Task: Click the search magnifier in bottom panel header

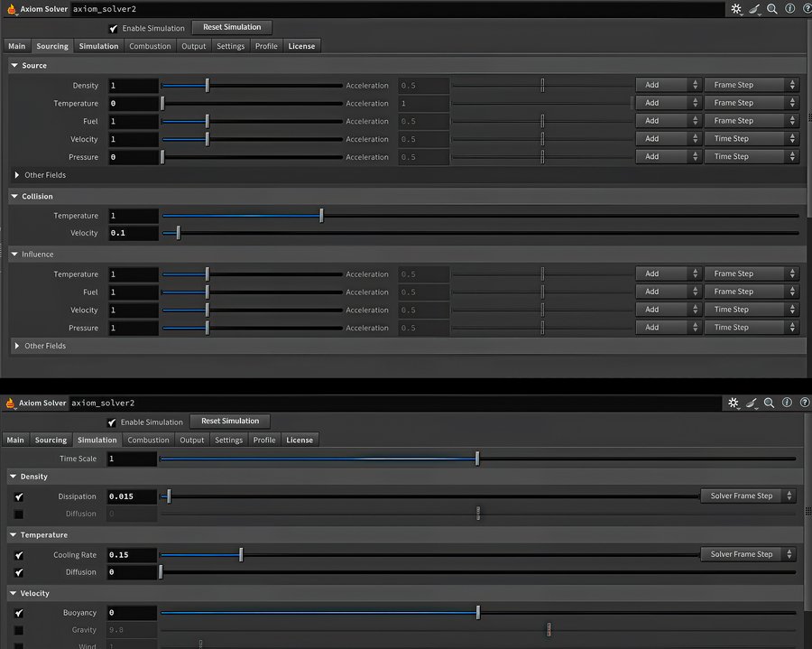Action: 769,403
